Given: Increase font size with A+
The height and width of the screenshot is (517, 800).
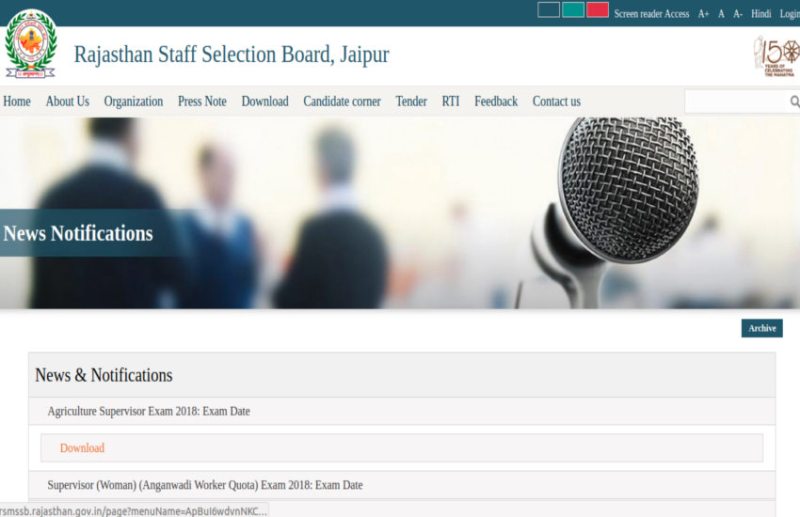Looking at the screenshot, I should point(703,14).
